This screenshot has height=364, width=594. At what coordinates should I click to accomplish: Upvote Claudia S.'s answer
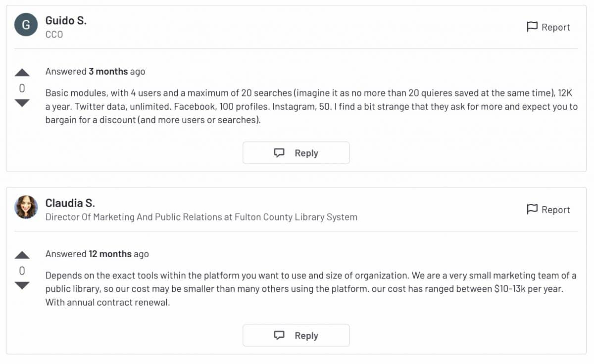pyautogui.click(x=22, y=256)
